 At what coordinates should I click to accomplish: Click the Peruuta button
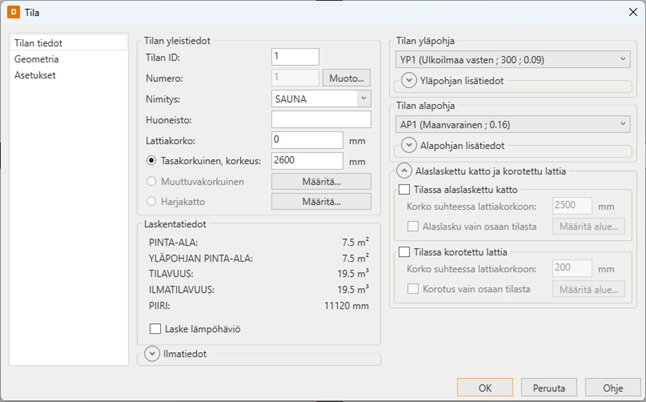(x=556, y=387)
